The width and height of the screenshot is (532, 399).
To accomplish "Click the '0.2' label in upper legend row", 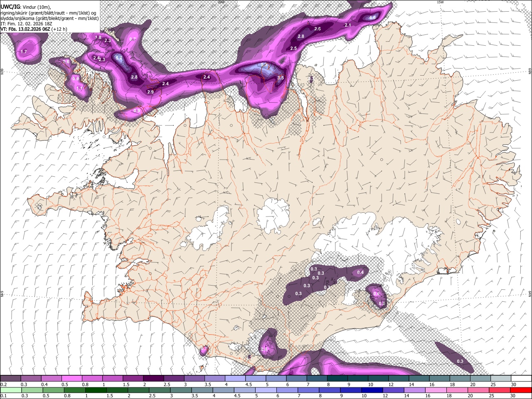I will click(x=3, y=384).
